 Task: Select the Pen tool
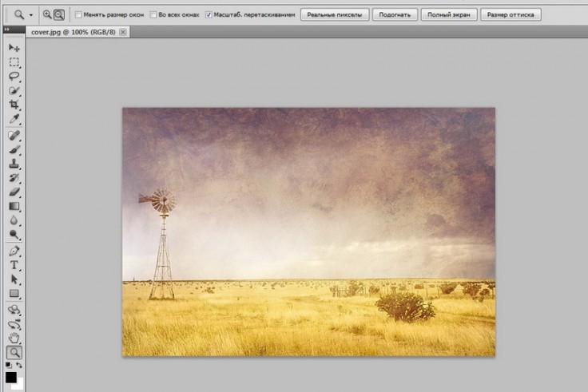(14, 251)
